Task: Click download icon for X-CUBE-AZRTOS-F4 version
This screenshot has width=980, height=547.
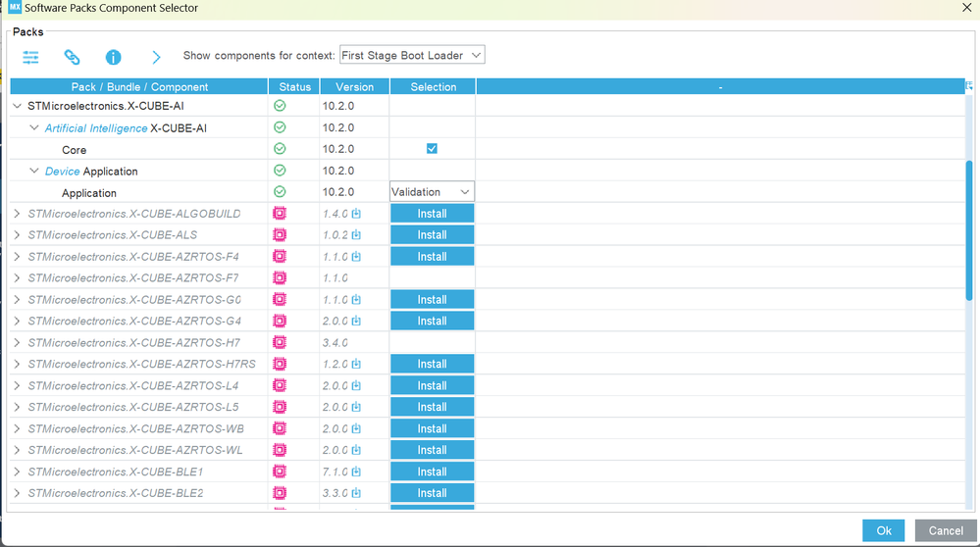Action: point(356,257)
